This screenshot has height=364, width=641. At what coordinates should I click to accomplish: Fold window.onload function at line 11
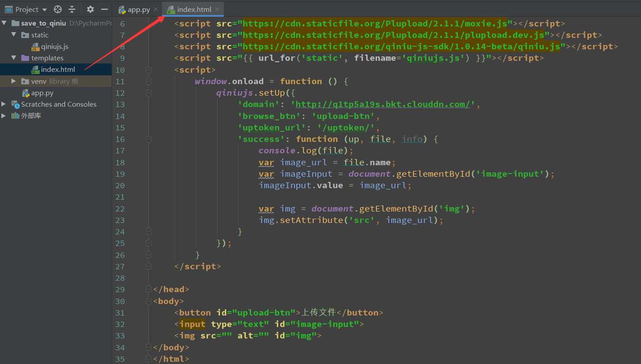coord(148,82)
